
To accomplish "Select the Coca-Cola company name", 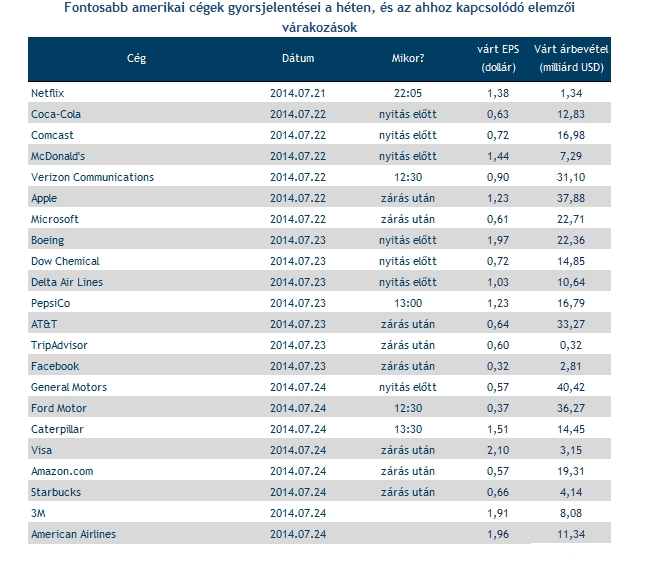I will pyautogui.click(x=56, y=114).
